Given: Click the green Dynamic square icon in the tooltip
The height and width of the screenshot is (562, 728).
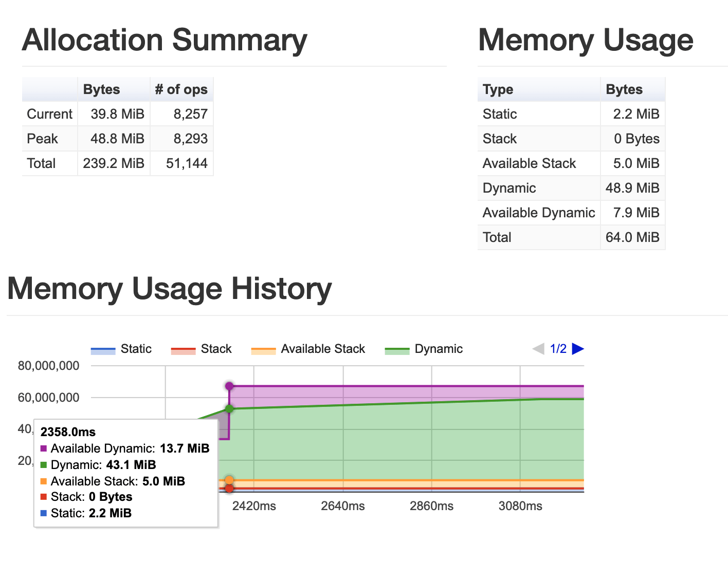Looking at the screenshot, I should 44,465.
